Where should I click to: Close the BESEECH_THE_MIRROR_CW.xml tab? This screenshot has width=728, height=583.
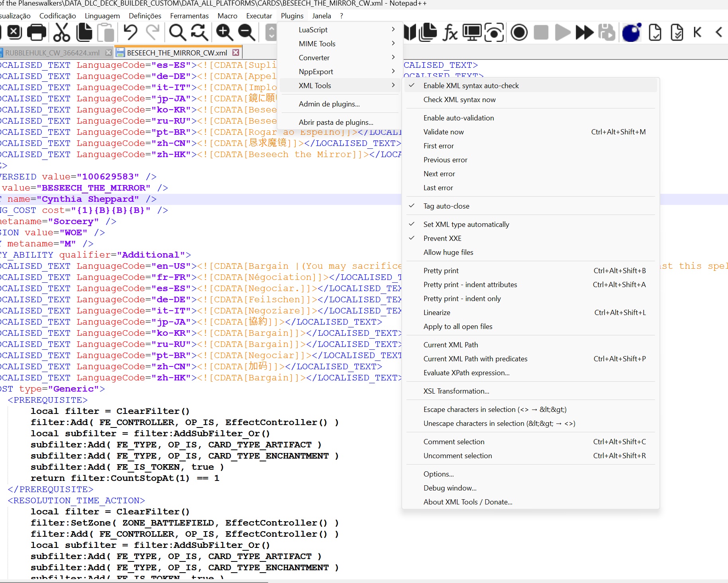[236, 53]
